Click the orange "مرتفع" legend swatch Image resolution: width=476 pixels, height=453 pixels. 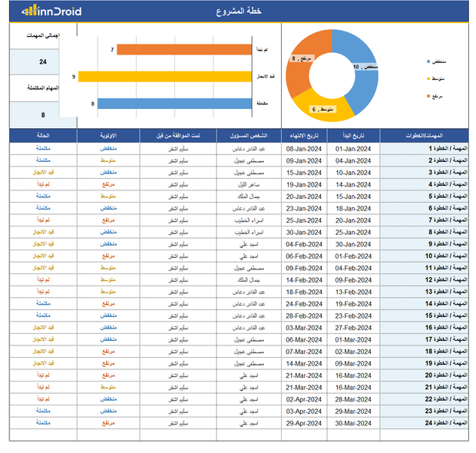pos(428,96)
